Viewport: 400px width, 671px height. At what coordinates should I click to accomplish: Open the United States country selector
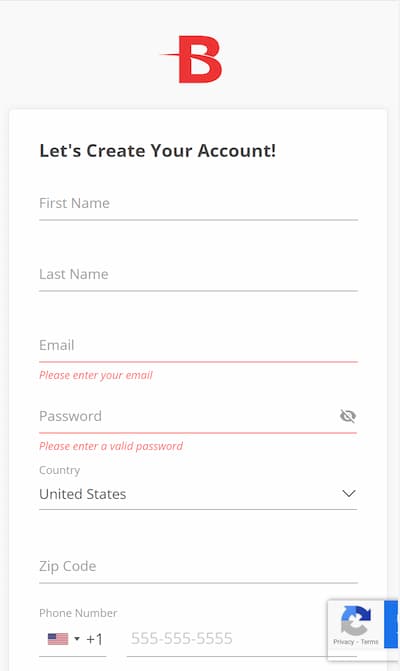[x=199, y=494]
